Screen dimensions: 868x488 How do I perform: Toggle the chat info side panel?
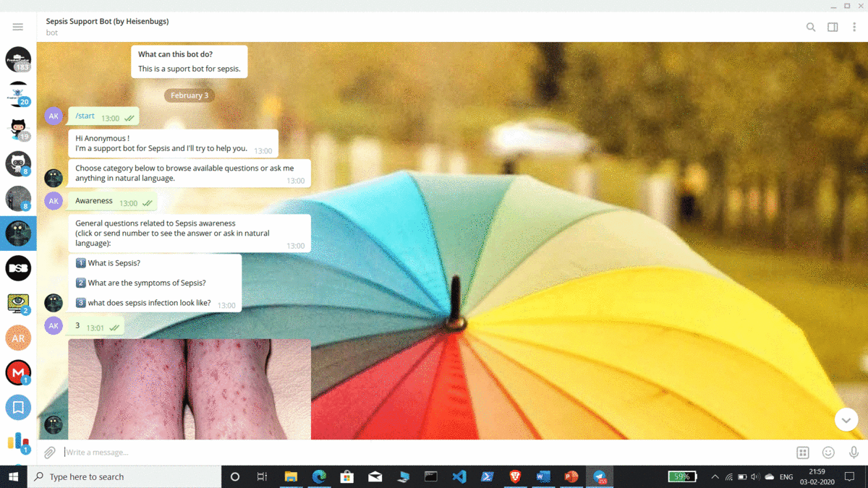(x=833, y=27)
